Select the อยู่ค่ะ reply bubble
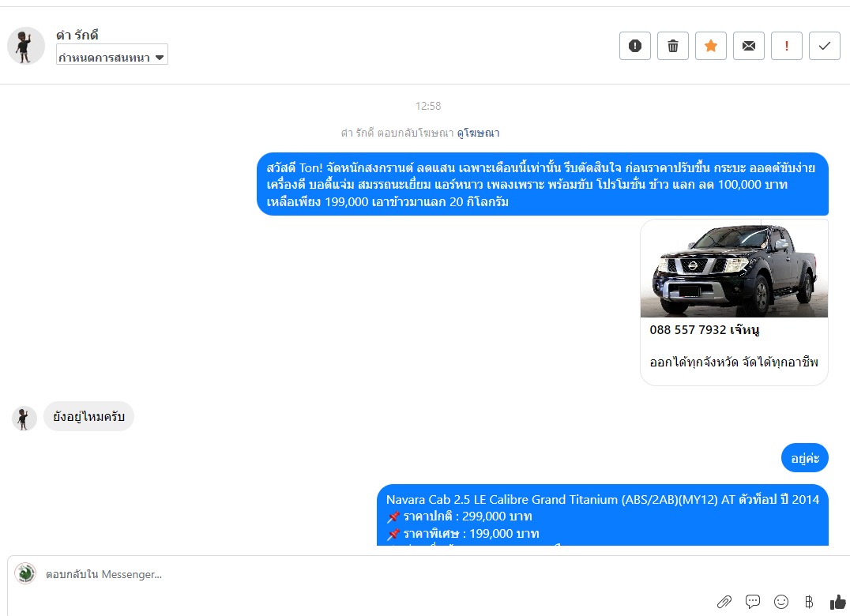850x616 pixels. coord(804,458)
